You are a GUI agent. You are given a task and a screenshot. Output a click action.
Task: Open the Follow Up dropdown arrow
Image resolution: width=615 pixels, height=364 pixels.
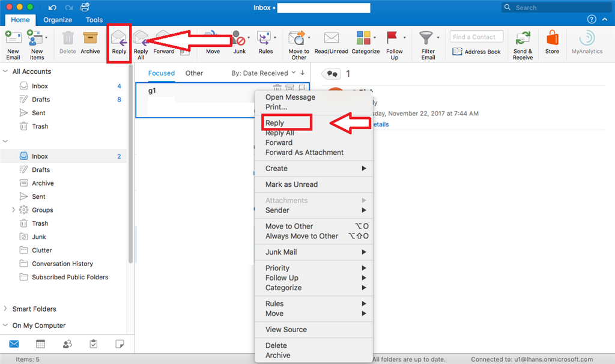point(404,38)
